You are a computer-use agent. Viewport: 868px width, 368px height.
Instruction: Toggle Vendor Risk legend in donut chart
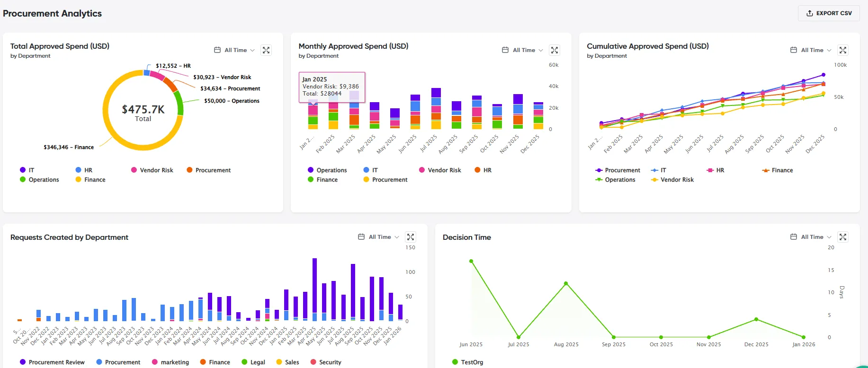pos(152,170)
